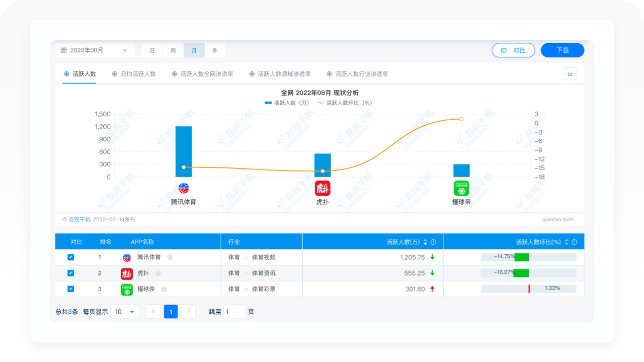The image size is (644, 362).
Task: Uncheck the 懂球帝 compare checkbox
Action: tap(71, 289)
